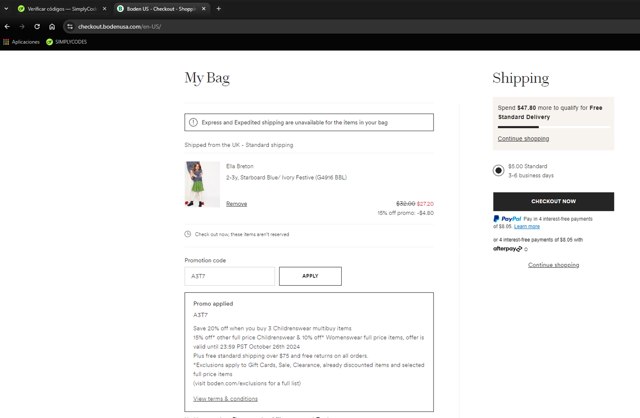The image size is (640, 418).
Task: Click Continue shopping below Afterpay
Action: tap(553, 265)
